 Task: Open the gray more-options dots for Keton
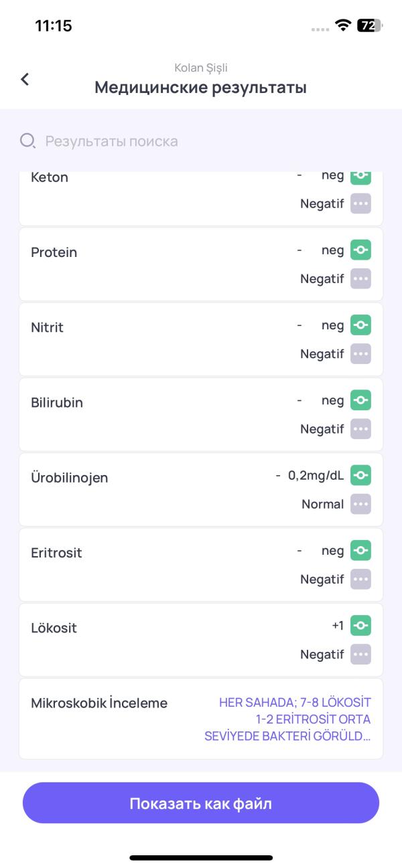click(360, 203)
